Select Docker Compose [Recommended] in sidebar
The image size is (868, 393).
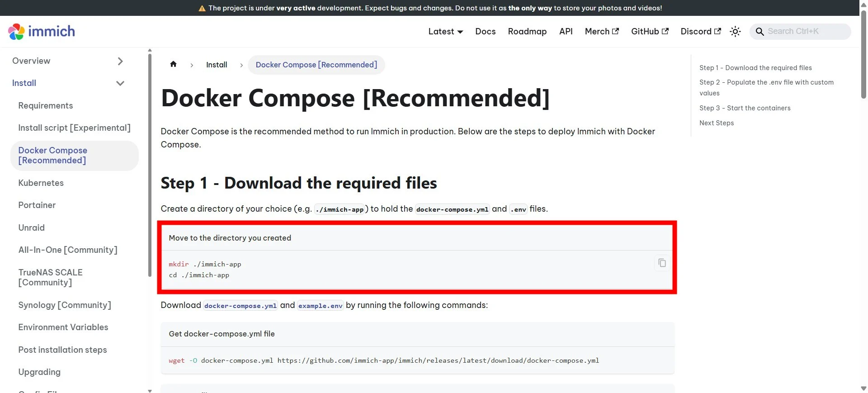coord(75,156)
